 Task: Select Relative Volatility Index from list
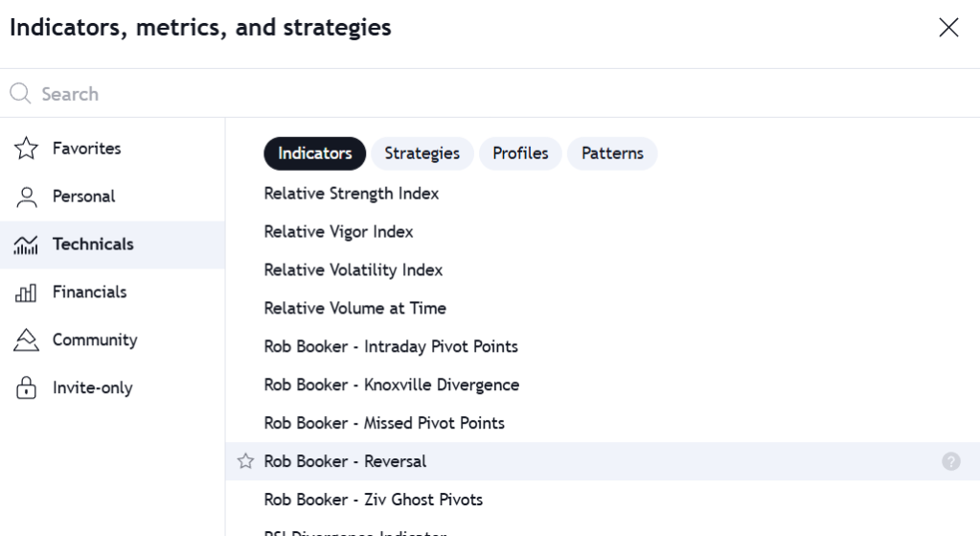[353, 270]
